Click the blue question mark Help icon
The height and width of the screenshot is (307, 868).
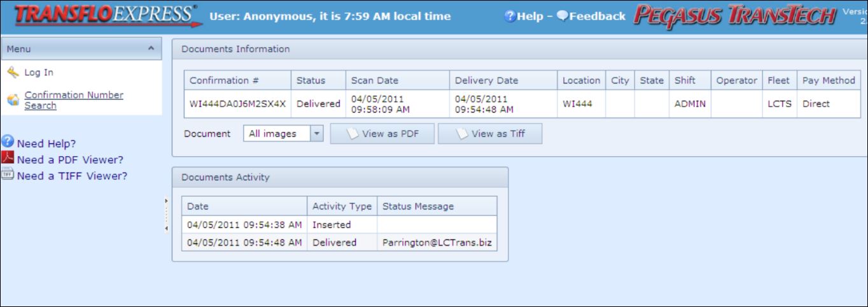coord(509,16)
